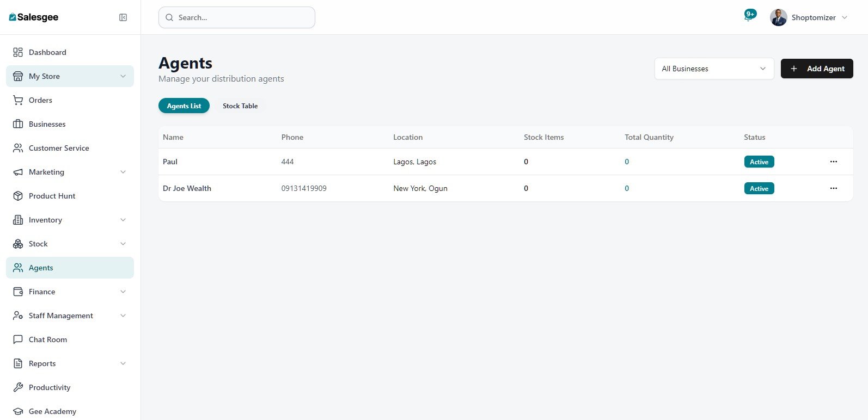This screenshot has width=868, height=420.
Task: Open the three-dot menu for Dr Joe Wealth
Action: 833,188
